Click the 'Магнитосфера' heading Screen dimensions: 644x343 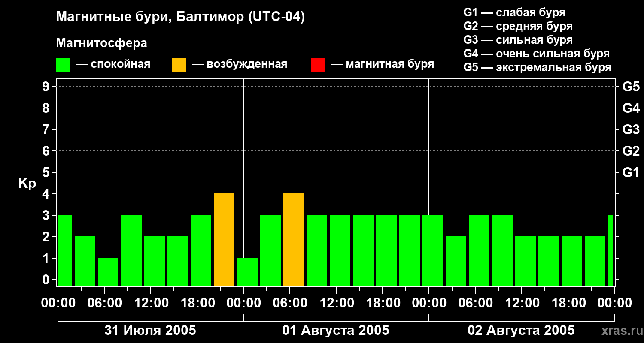(102, 43)
